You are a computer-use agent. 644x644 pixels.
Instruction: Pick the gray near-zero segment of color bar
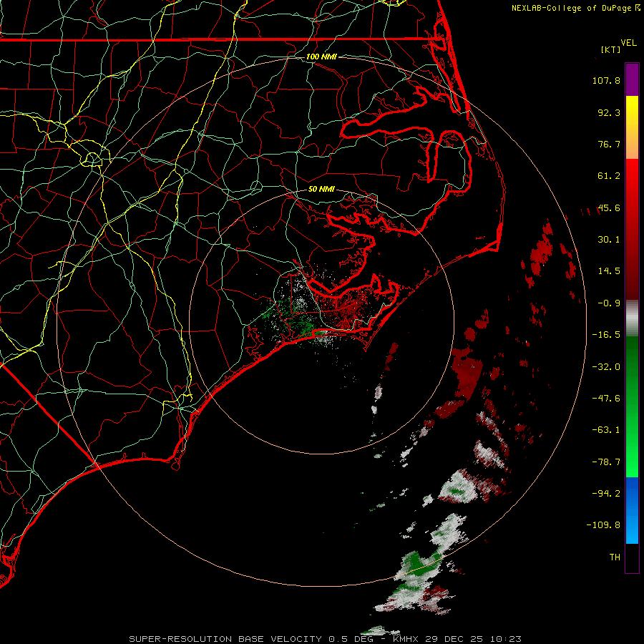(x=632, y=318)
